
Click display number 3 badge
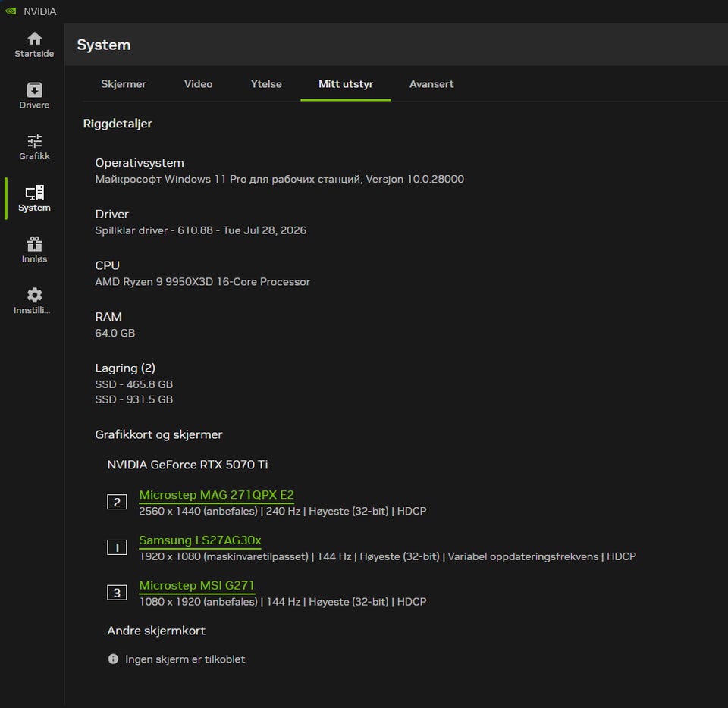click(117, 593)
